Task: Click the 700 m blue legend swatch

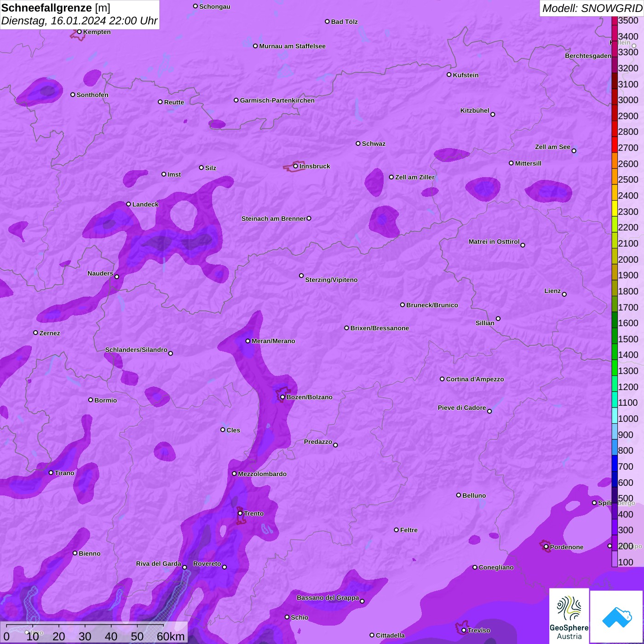Action: point(615,463)
